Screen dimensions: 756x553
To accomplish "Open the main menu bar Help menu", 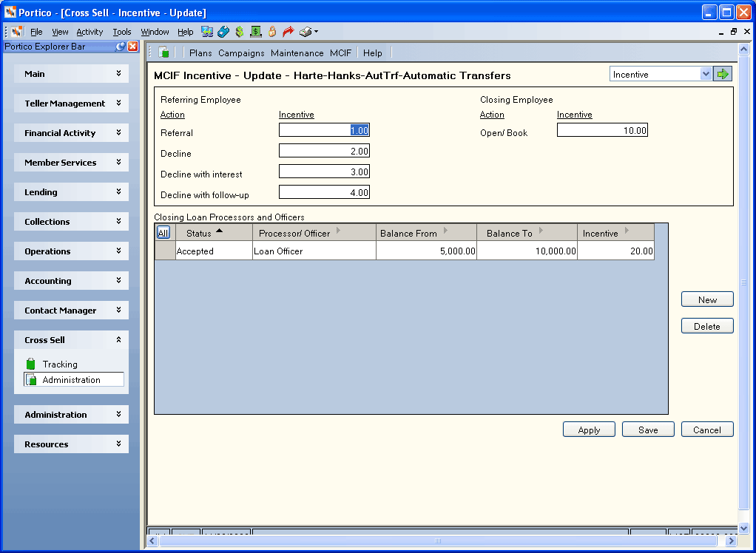I will [x=185, y=32].
